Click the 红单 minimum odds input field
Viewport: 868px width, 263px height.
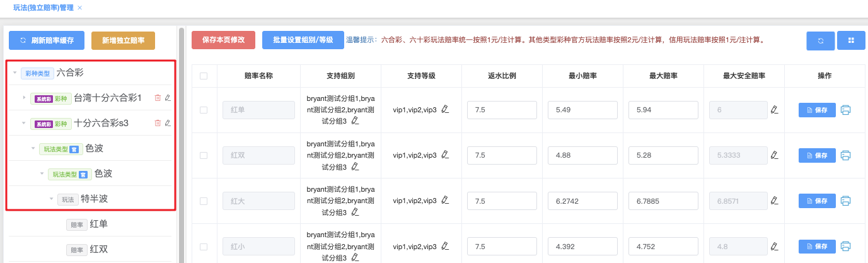582,110
